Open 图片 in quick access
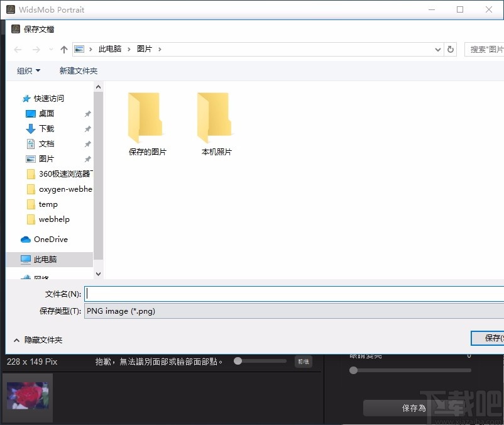 pyautogui.click(x=47, y=159)
